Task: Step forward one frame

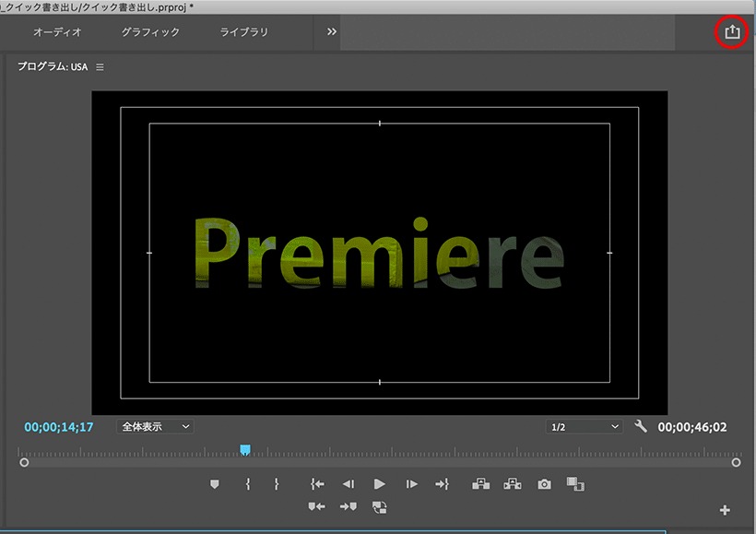Action: tap(411, 484)
